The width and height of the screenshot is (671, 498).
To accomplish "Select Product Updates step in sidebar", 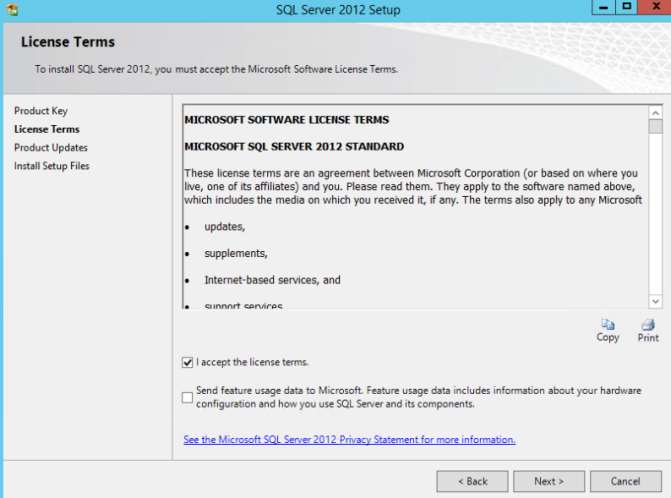I will [x=51, y=148].
